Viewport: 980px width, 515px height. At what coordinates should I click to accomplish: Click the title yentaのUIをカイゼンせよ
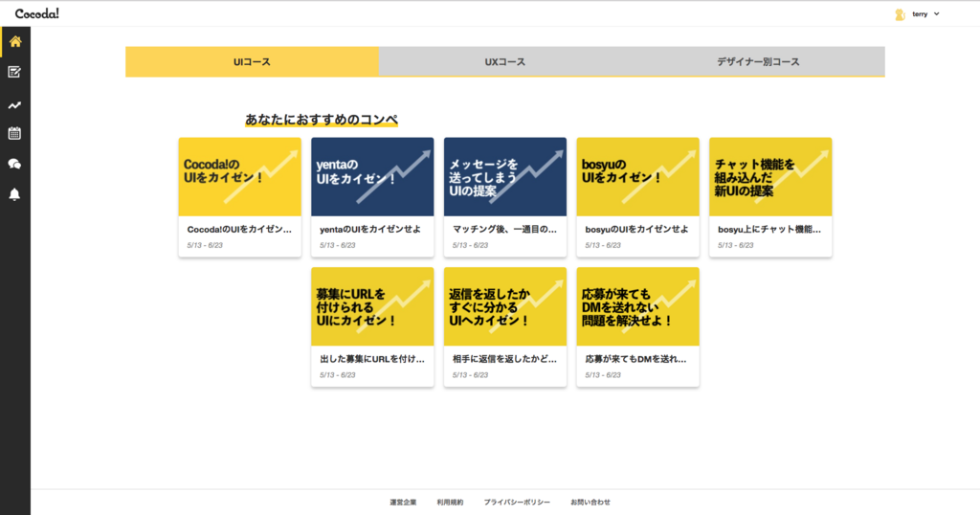[370, 230]
